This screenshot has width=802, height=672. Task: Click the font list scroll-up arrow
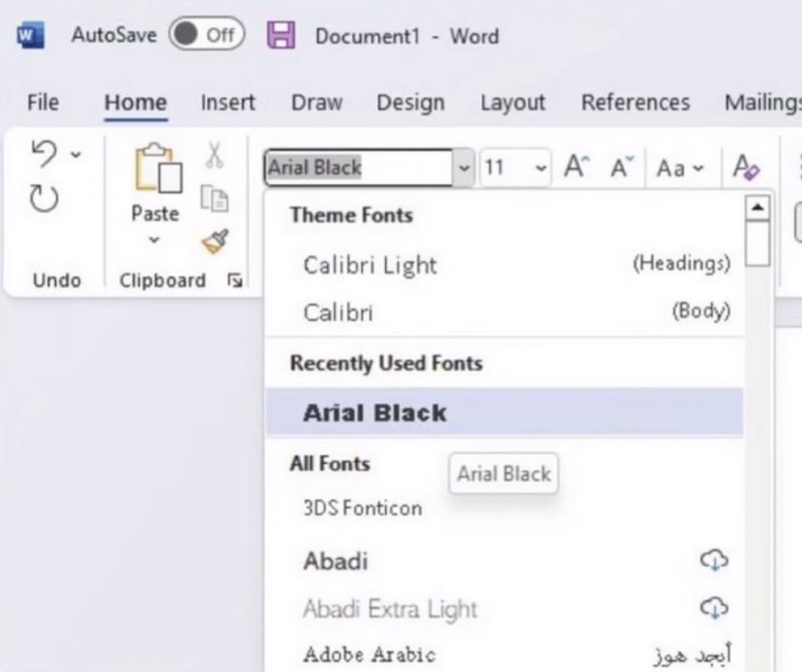[758, 208]
